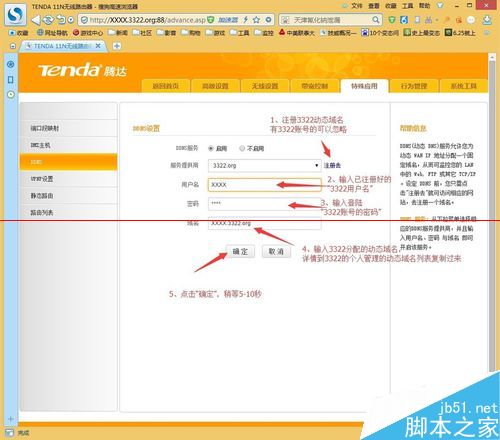Click the browser address bar URL
Image resolution: width=500 pixels, height=440 pixels.
148,20
